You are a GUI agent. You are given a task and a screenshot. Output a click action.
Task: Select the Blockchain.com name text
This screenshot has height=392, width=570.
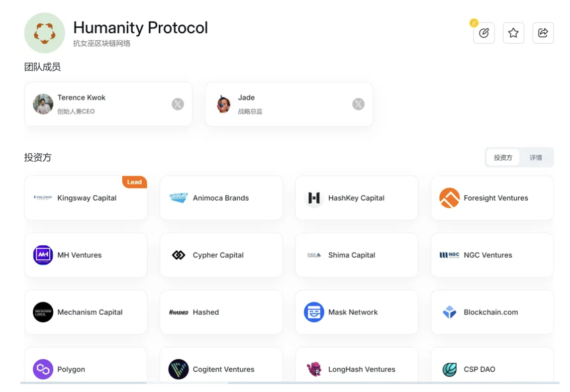pos(491,312)
